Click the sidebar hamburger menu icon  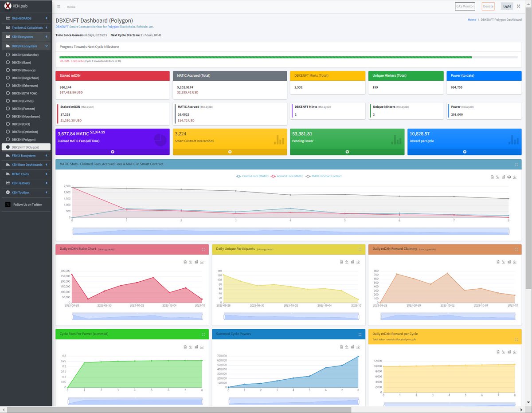[59, 7]
